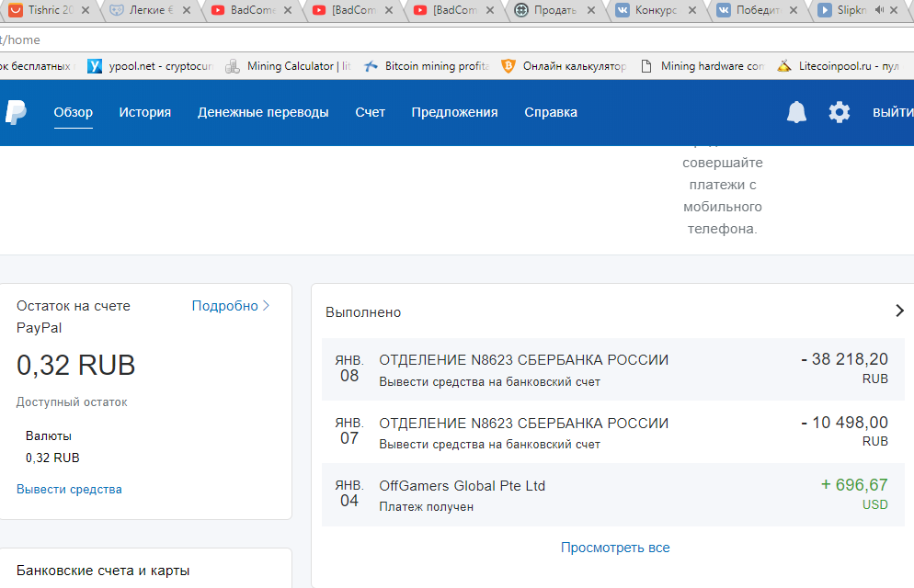Screen dimensions: 914x588
Task: Open the notifications bell icon
Action: 796,112
